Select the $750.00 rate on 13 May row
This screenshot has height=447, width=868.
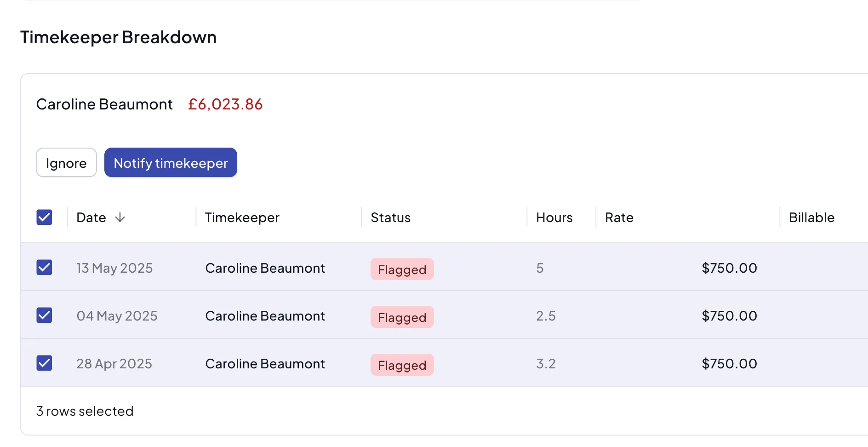click(729, 268)
